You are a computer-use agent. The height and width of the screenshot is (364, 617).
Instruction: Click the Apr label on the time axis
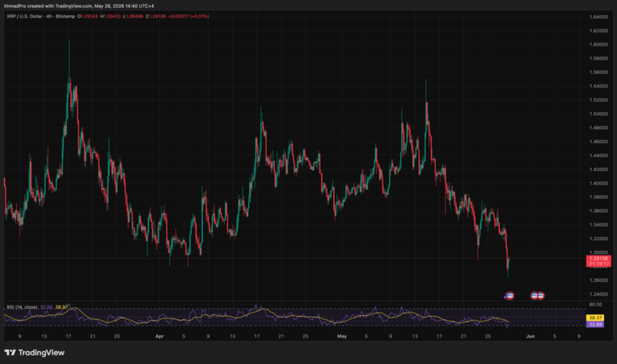pyautogui.click(x=159, y=337)
